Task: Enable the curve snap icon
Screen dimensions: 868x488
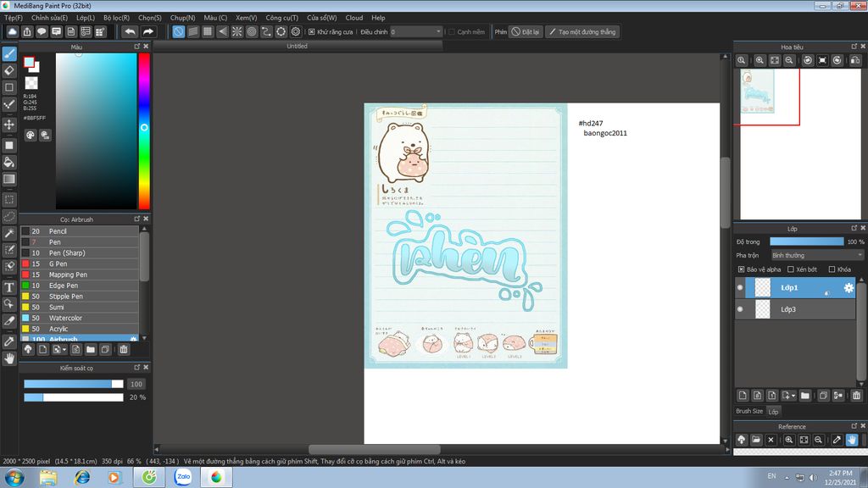Action: coord(266,31)
